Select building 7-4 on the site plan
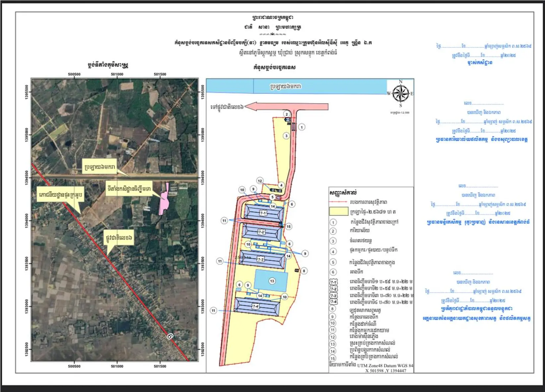 pyautogui.click(x=256, y=306)
